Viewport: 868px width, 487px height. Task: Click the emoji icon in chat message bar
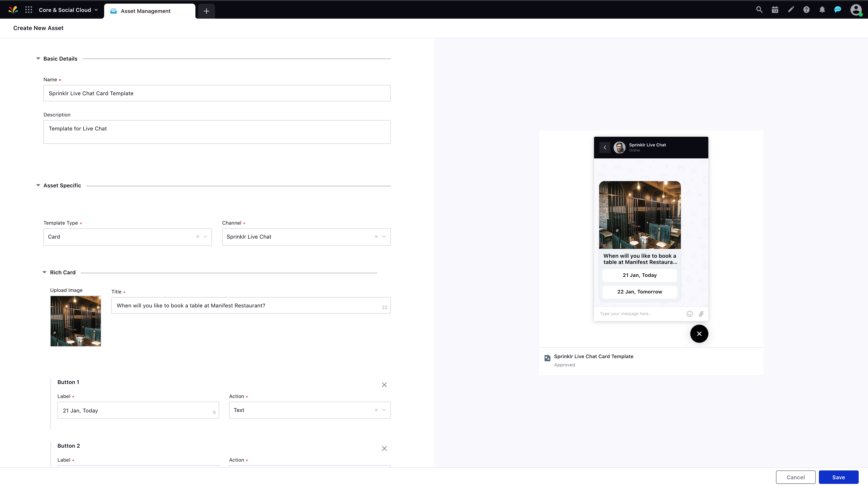click(690, 313)
